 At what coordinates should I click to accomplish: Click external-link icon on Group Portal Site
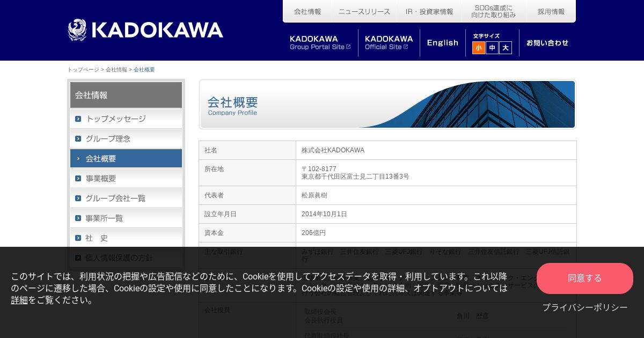(x=348, y=47)
